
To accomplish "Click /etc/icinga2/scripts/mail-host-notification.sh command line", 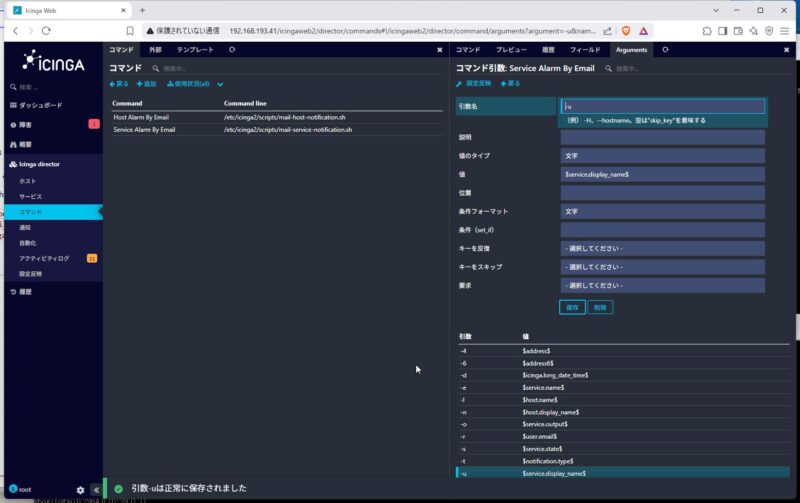I will tap(284, 117).
